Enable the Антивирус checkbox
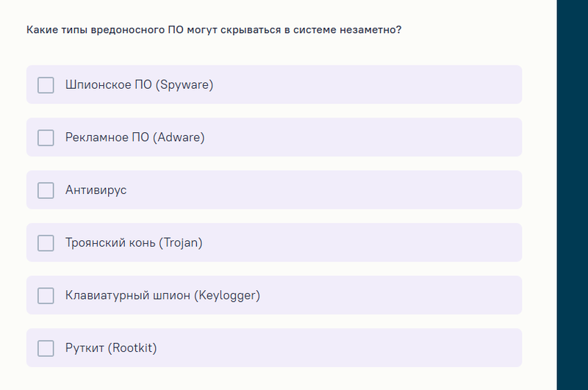The height and width of the screenshot is (390, 588). (x=46, y=190)
